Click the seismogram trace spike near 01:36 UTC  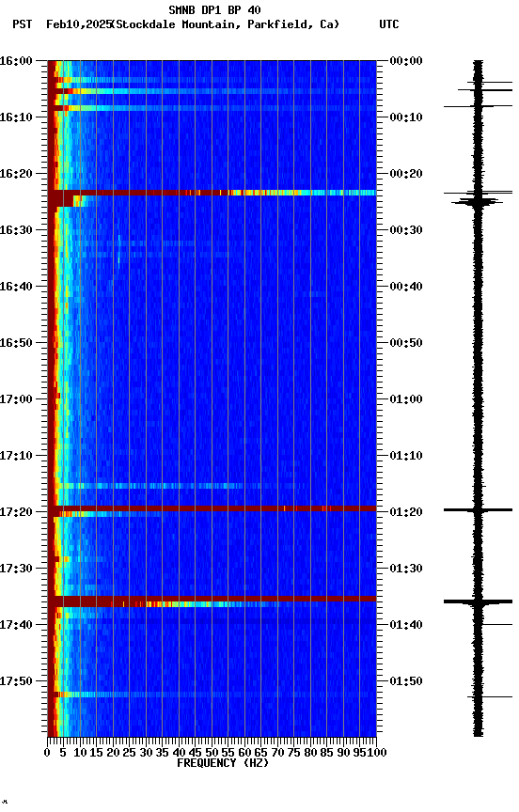478,601
